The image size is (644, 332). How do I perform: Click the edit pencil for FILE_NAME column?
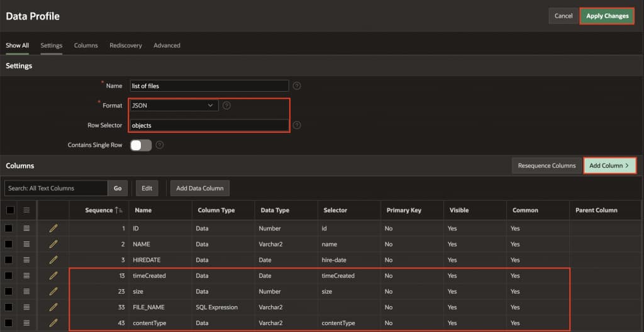click(x=53, y=307)
